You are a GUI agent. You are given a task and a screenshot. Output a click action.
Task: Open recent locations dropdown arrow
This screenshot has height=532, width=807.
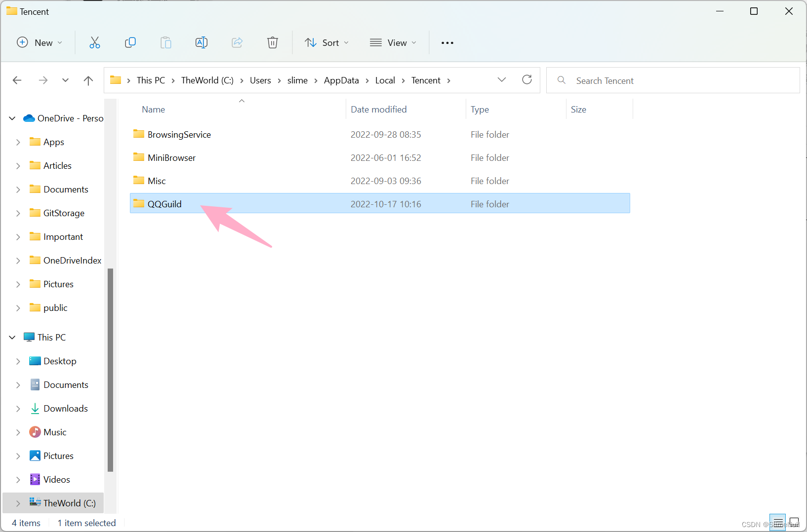pos(65,80)
